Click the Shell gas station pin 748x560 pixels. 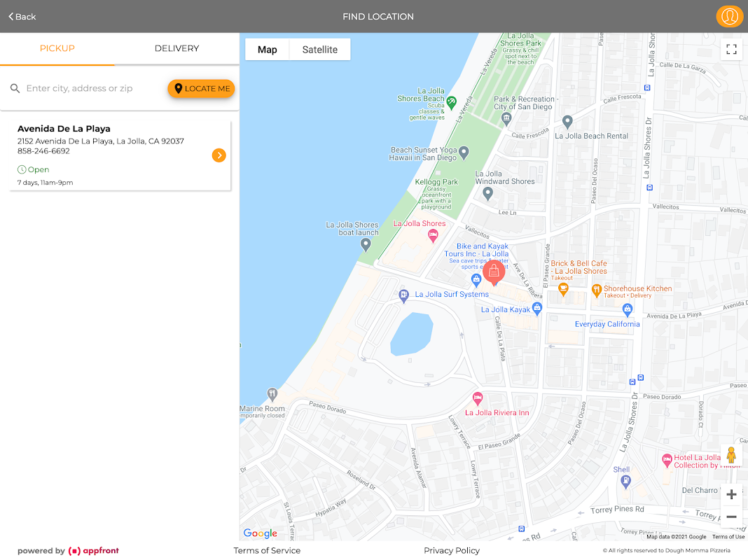click(626, 482)
